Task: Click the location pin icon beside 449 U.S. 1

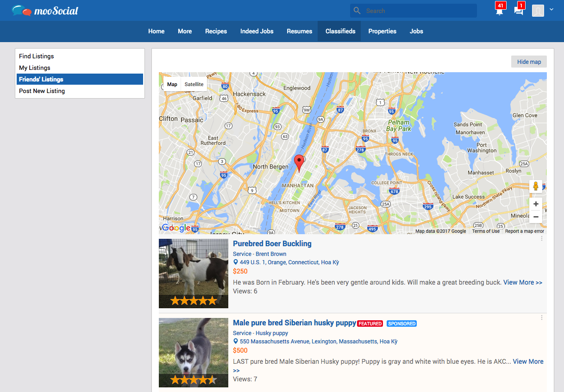Action: 236,262
